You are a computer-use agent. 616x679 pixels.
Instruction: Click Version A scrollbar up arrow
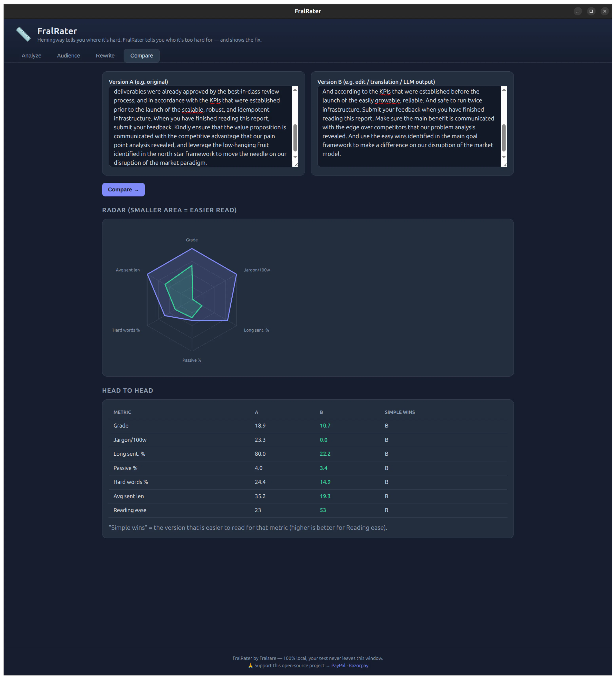click(295, 90)
